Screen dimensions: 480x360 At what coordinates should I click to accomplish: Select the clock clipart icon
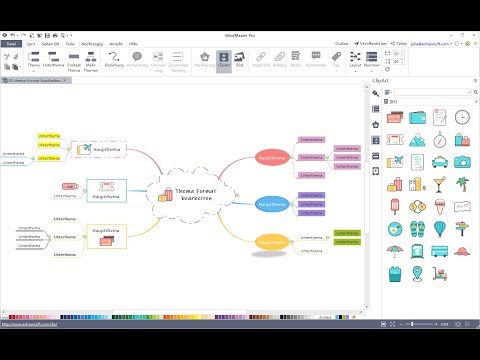[462, 117]
